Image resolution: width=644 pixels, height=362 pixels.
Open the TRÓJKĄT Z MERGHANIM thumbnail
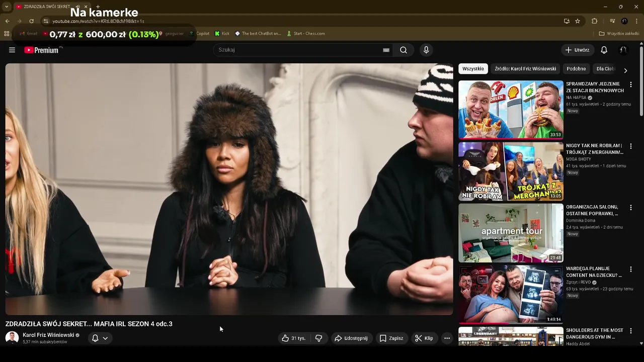tap(511, 171)
